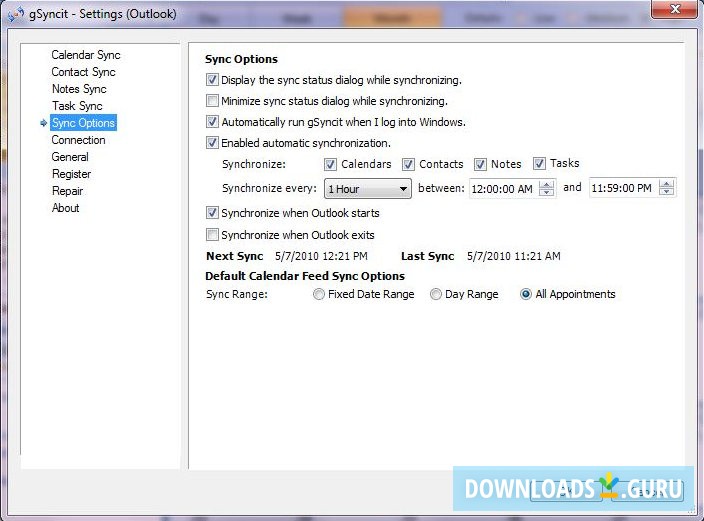Increase the 12:00:00 AM start time
Screen dimensions: 704x521
pos(546,185)
